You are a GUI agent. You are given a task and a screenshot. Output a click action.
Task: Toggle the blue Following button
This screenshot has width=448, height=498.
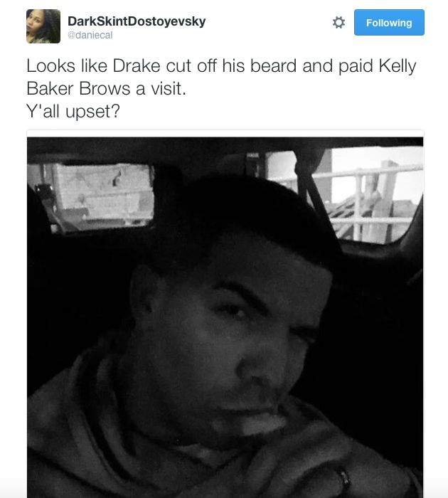389,22
